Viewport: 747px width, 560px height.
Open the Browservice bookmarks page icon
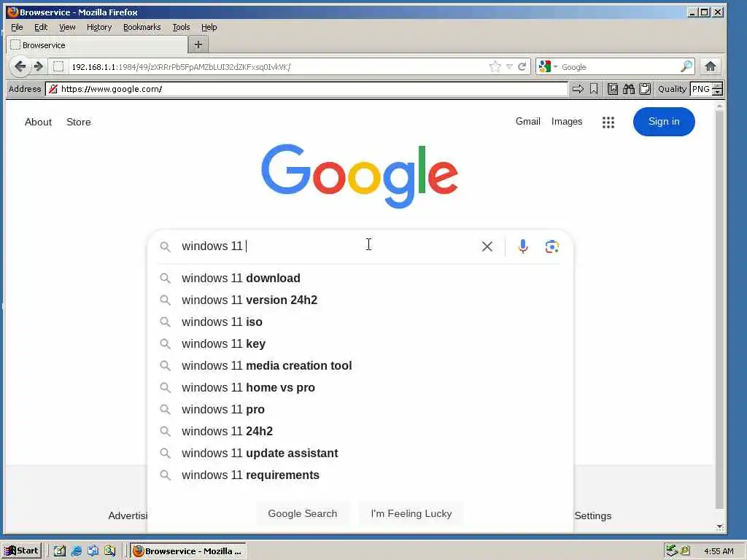pyautogui.click(x=613, y=89)
